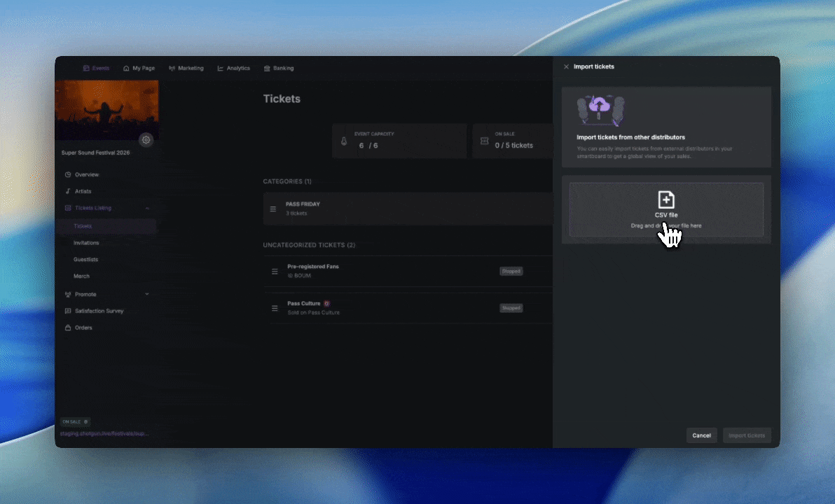
Task: Click the My Page home icon
Action: tap(126, 68)
